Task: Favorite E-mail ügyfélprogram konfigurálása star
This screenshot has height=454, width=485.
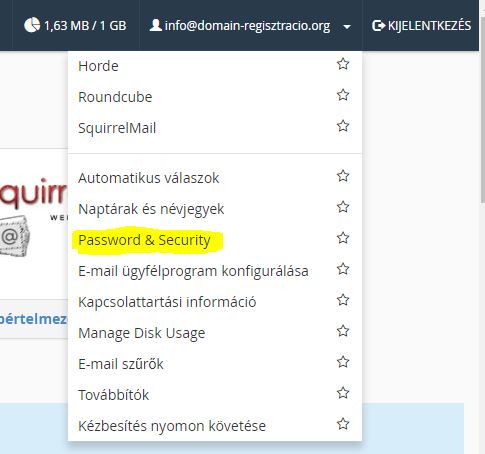Action: click(343, 269)
